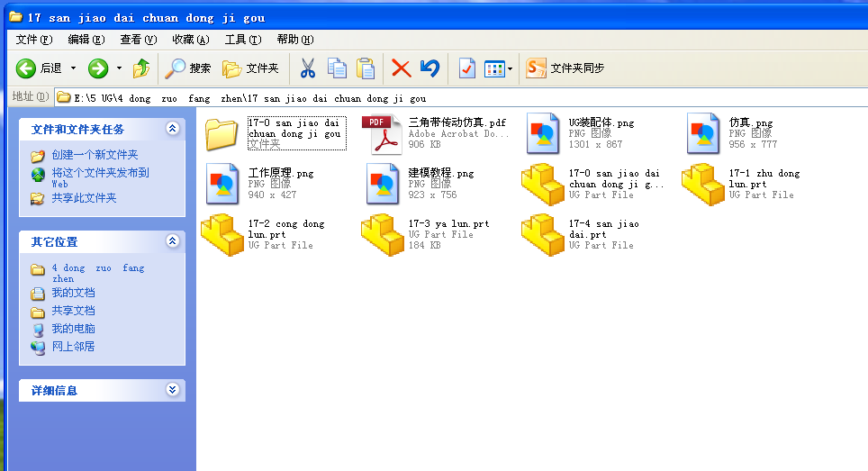
Task: Collapse the 文件和文件夹任务 panel
Action: coord(173,129)
